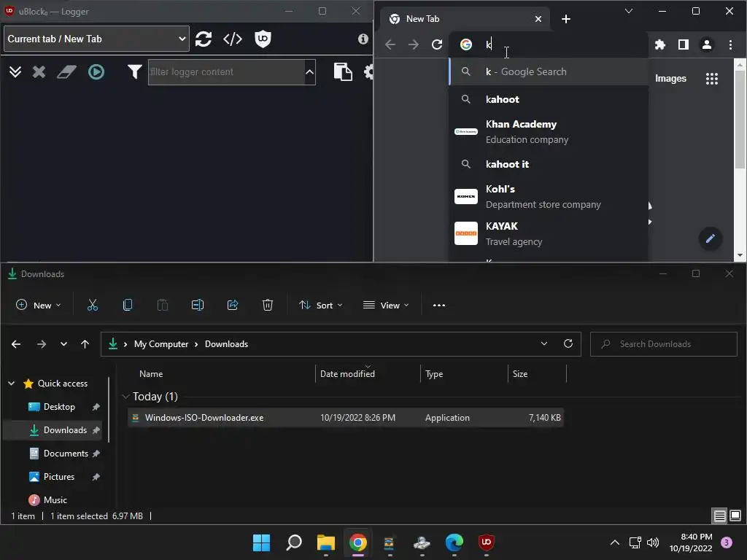This screenshot has height=560, width=747.
Task: Open the uBlock logger info icon
Action: click(363, 39)
